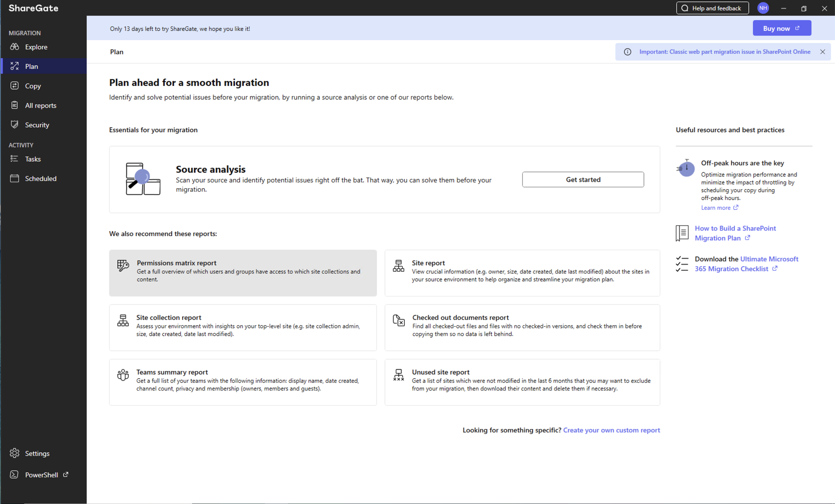Click the Site collection report icon
Image resolution: width=835 pixels, height=504 pixels.
[x=123, y=321]
